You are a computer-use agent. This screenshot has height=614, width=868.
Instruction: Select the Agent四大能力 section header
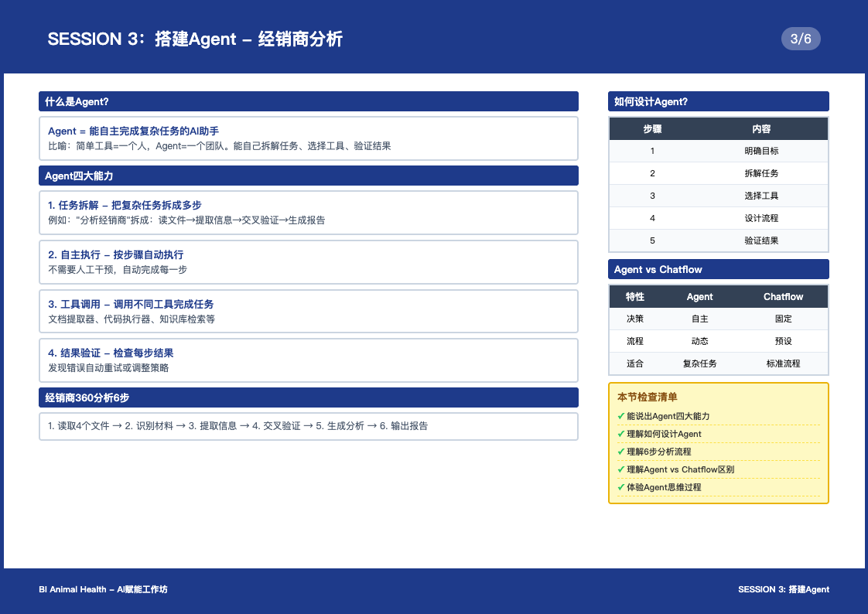308,176
